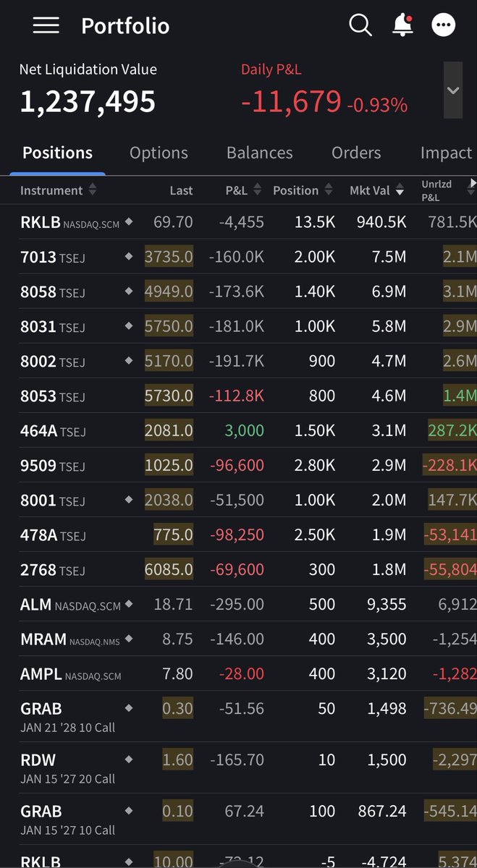Tap the diamond marker on RKLB row
The height and width of the screenshot is (868, 477).
tap(129, 222)
